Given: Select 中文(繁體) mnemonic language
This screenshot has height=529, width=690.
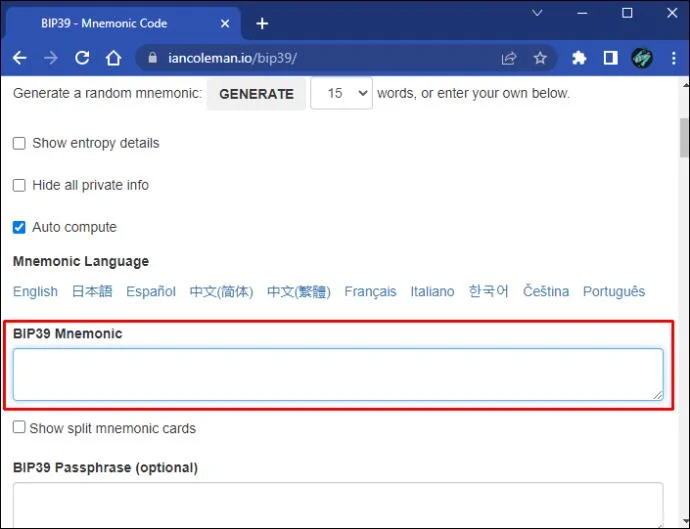Looking at the screenshot, I should coord(299,291).
